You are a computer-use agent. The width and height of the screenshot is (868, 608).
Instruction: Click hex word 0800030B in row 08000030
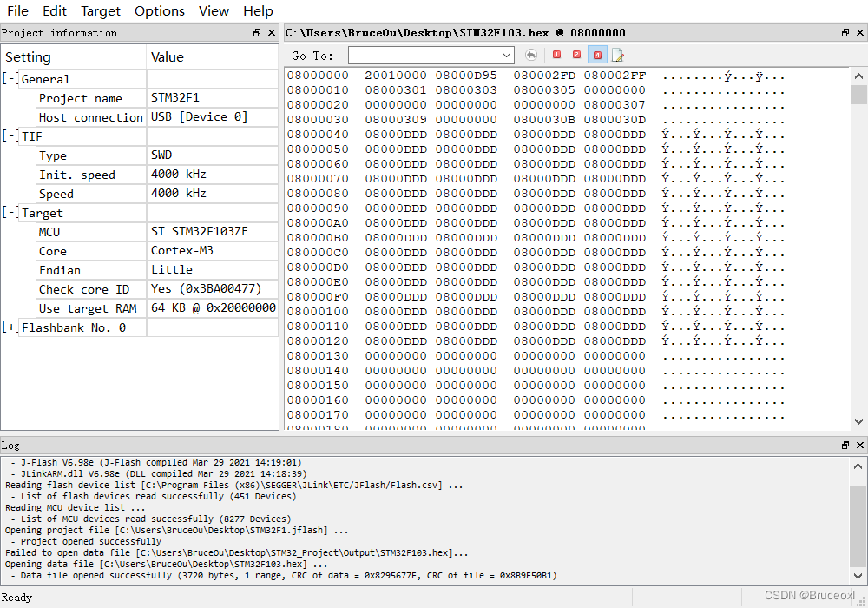click(x=544, y=120)
